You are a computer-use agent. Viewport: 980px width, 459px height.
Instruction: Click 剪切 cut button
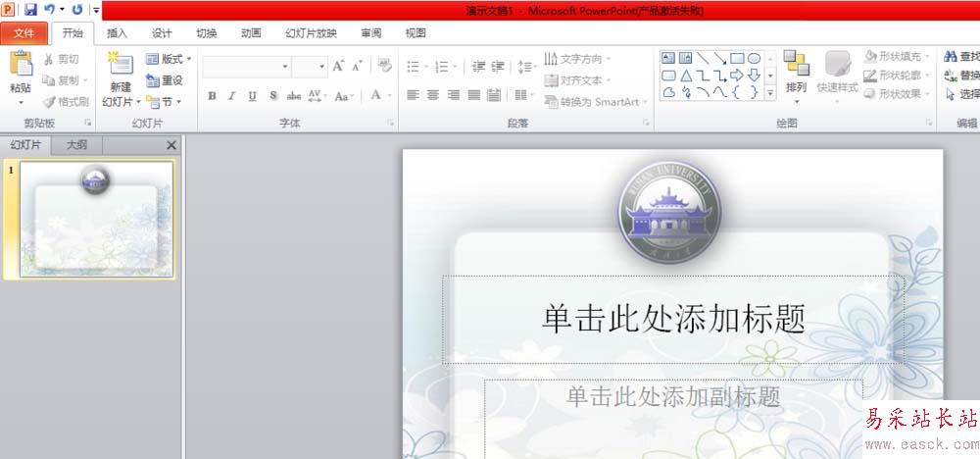click(x=61, y=60)
